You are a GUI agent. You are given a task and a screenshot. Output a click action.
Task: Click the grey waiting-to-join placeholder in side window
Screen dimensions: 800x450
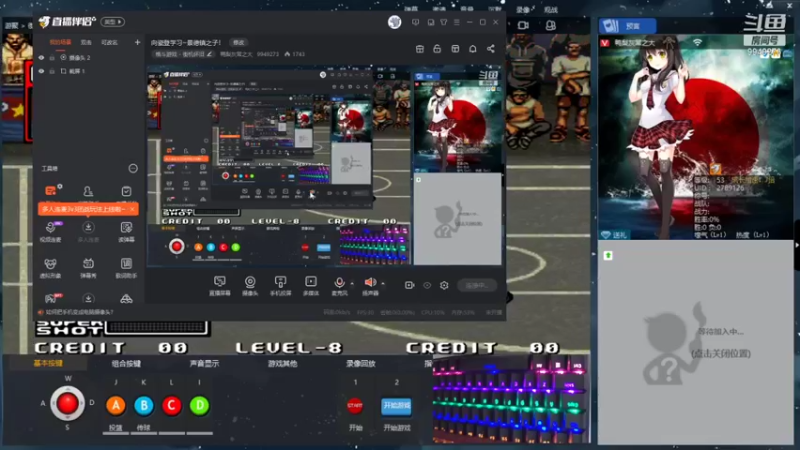point(695,342)
